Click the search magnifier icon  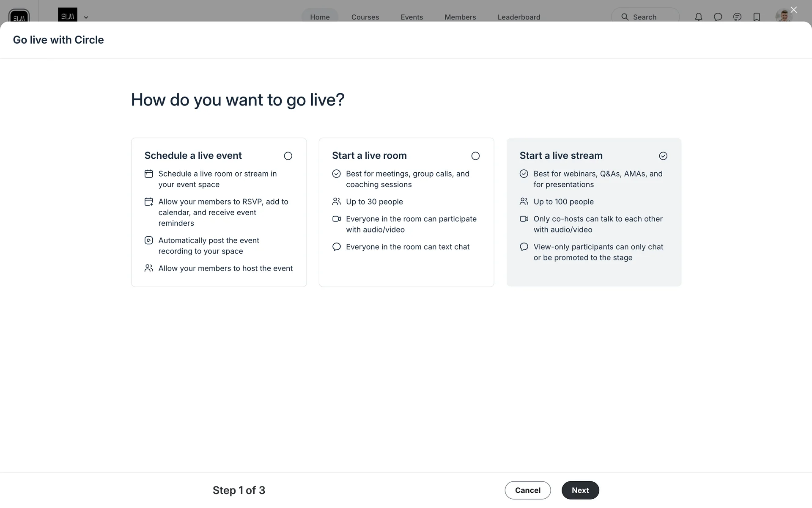(x=625, y=17)
